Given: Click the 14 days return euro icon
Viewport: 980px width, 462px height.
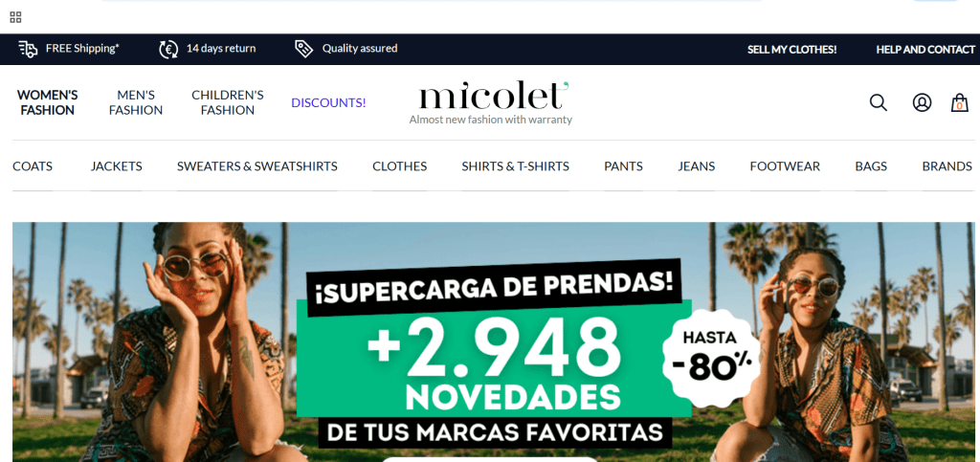Looking at the screenshot, I should point(168,49).
